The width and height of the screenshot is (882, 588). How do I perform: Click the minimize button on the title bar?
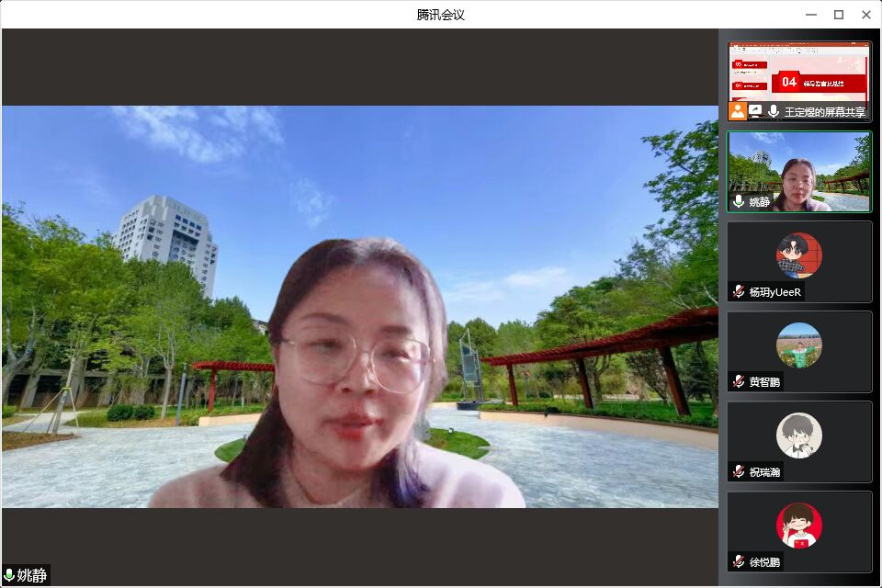click(x=809, y=14)
